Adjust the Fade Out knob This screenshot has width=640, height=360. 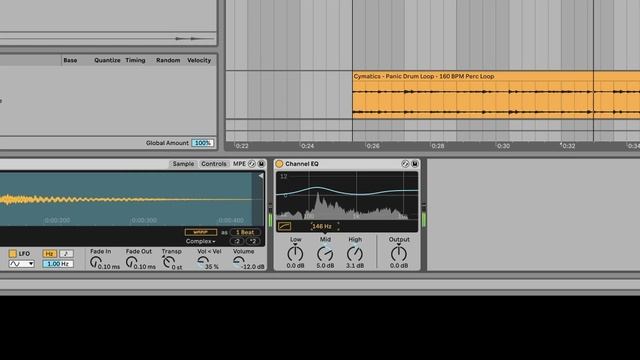[131, 262]
